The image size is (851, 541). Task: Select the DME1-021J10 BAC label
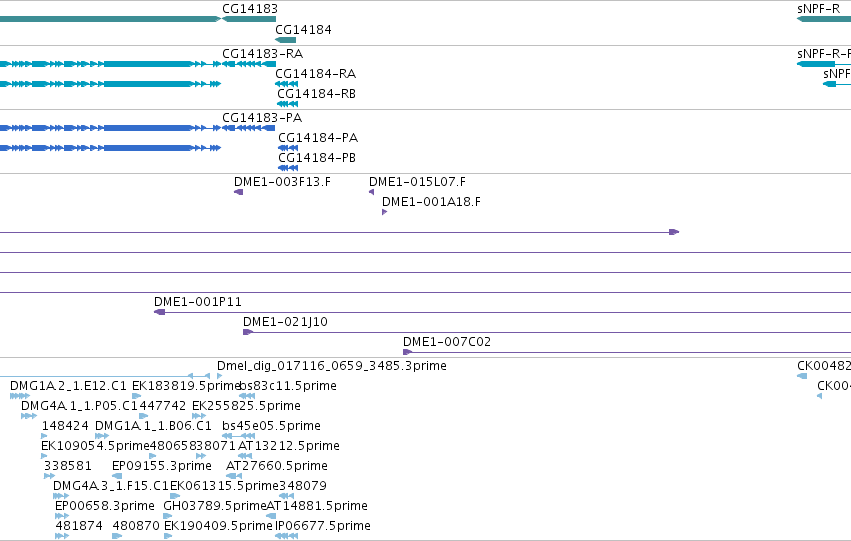[285, 322]
